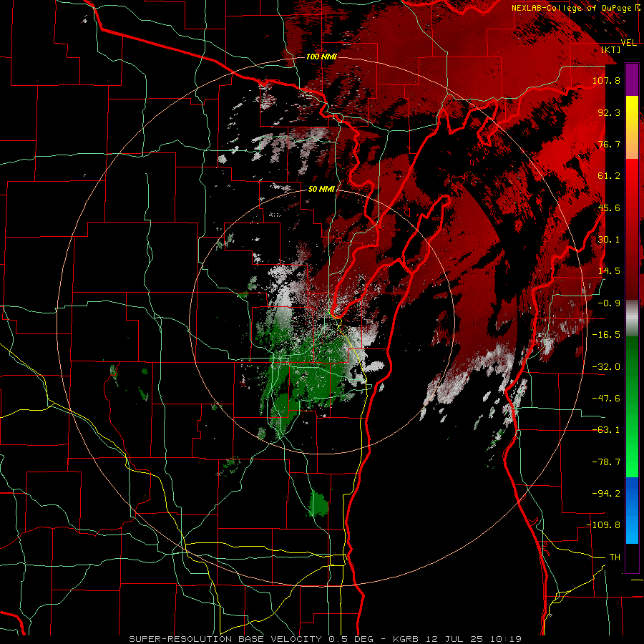Select the -94.2 velocity scale value
644x644 pixels.
pos(606,494)
